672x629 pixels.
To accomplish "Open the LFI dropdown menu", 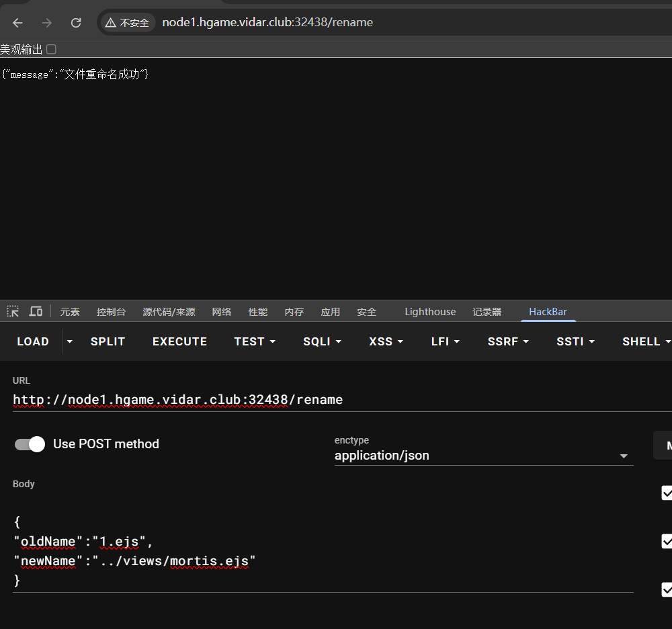I will (x=445, y=341).
